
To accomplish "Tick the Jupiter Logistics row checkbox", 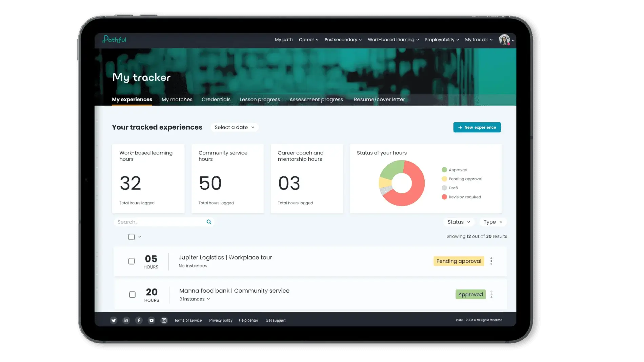I will point(132,261).
